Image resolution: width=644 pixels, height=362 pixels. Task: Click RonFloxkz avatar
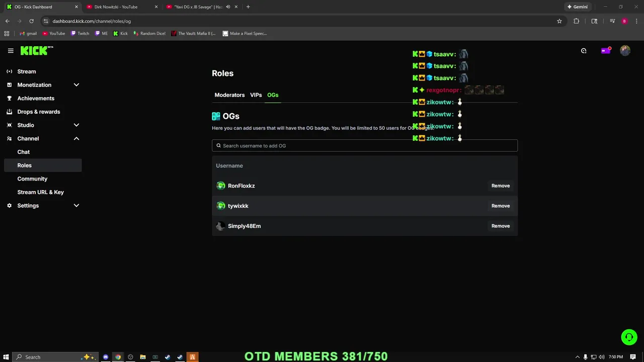(220, 186)
